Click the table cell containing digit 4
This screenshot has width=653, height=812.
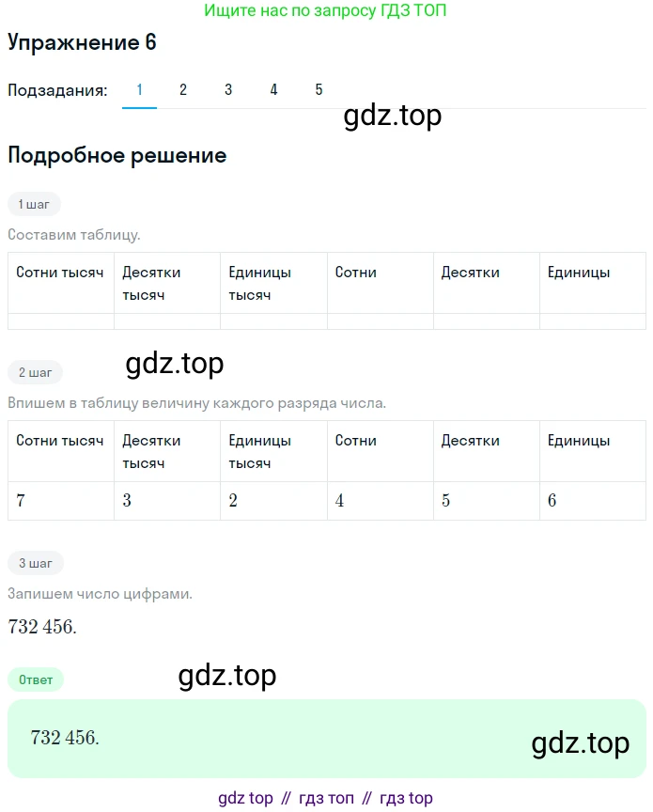(x=381, y=501)
